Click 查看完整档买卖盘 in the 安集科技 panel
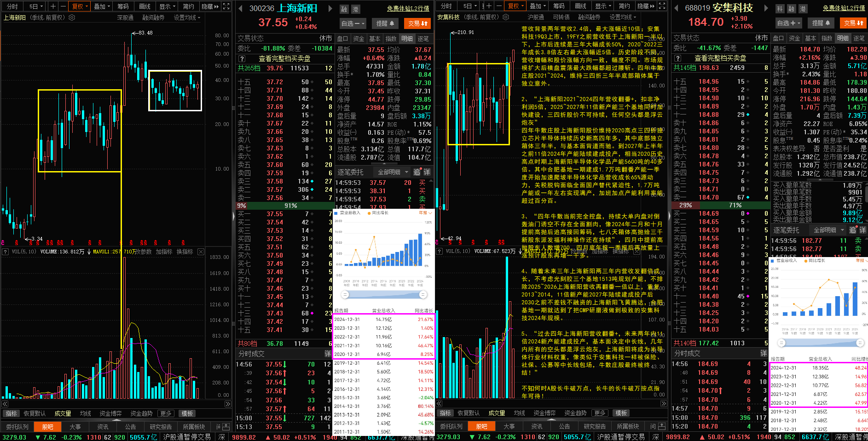The width and height of the screenshot is (868, 441). click(x=720, y=58)
